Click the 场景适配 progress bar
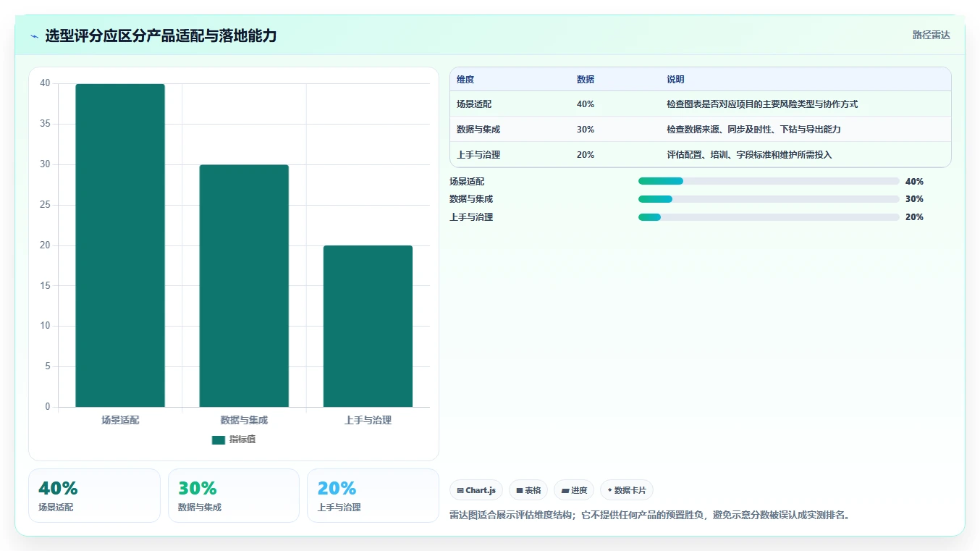 click(x=769, y=181)
